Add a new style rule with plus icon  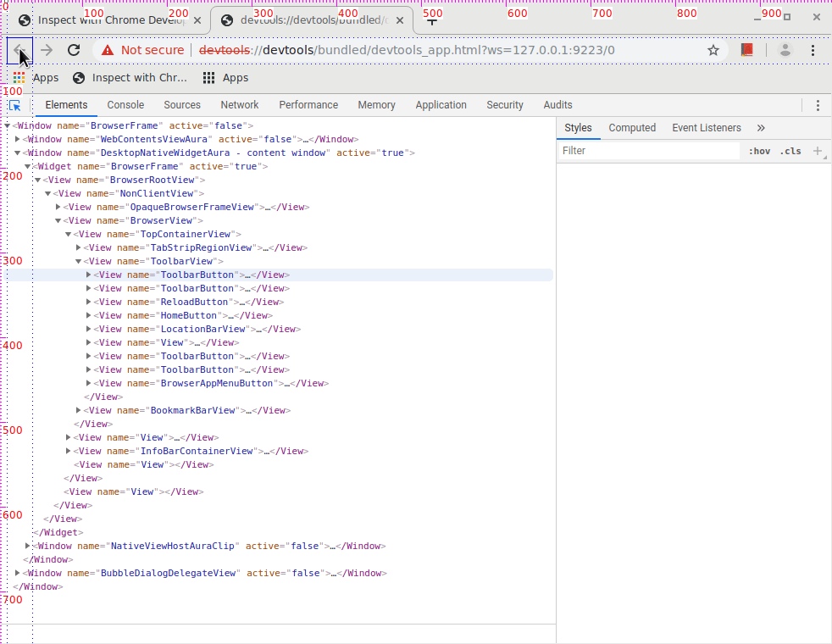click(818, 151)
